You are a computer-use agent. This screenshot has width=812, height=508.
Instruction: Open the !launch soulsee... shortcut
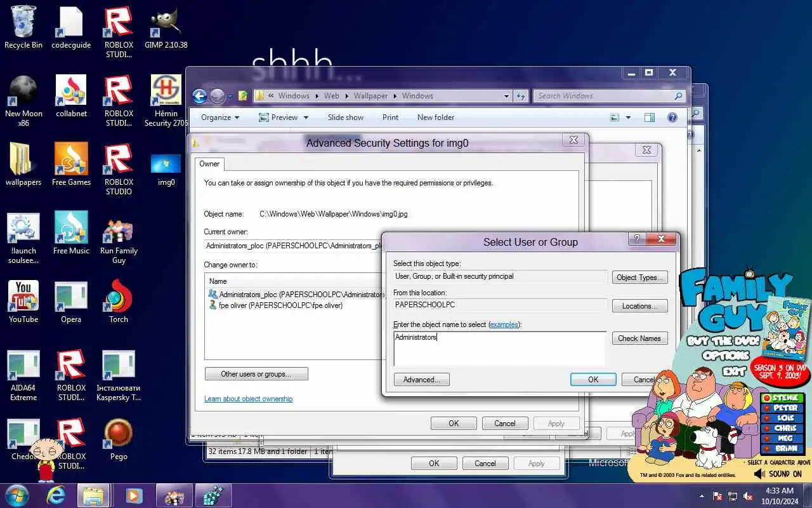23,237
